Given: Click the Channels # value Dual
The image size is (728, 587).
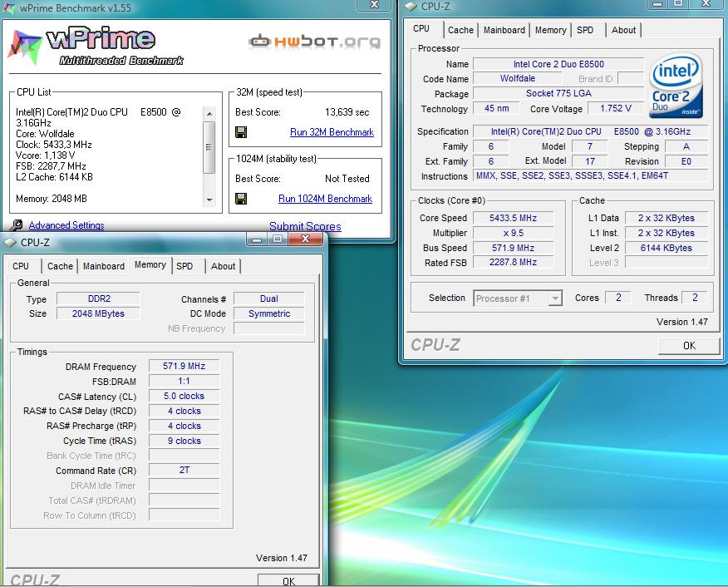Looking at the screenshot, I should tap(268, 298).
